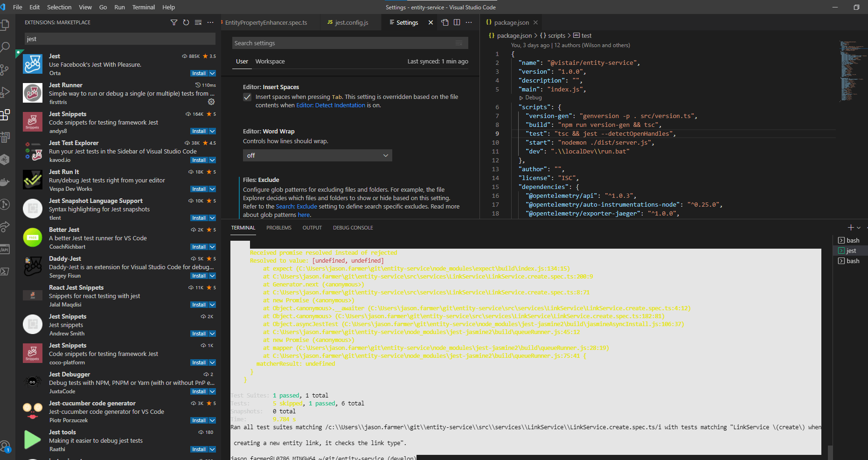Click the Daddy-Jest extension icon

(33, 266)
